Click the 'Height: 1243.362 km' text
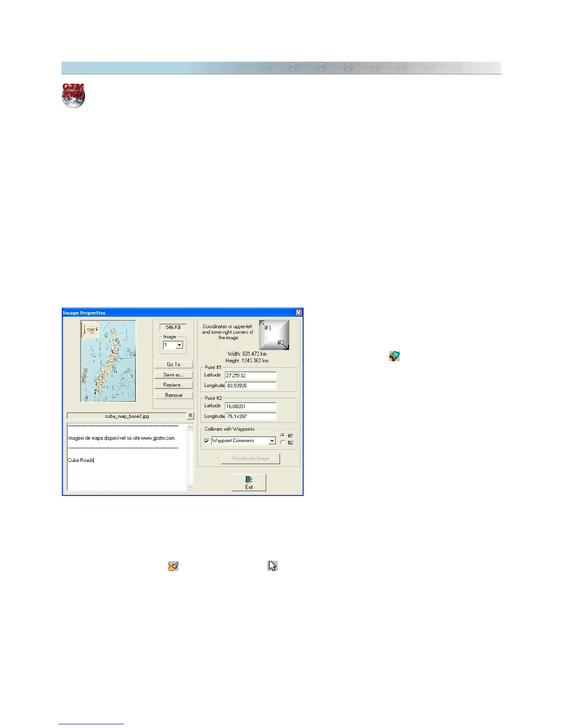563x728 pixels. 247,360
